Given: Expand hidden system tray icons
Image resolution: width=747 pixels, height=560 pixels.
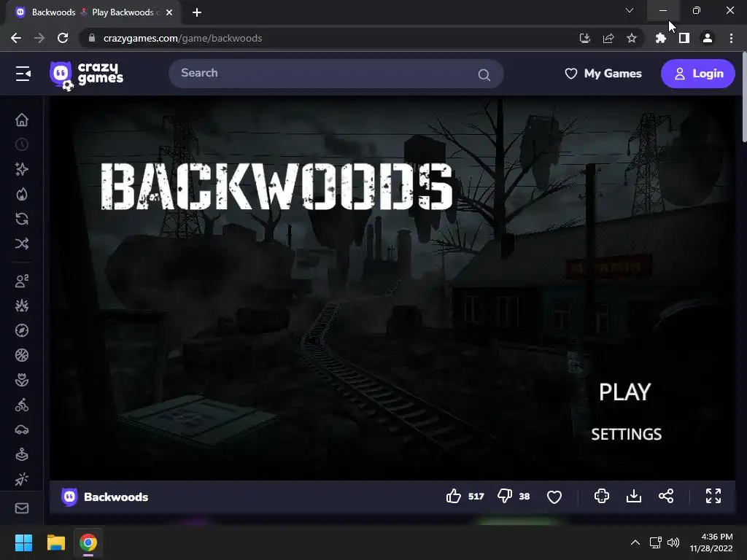Looking at the screenshot, I should coord(635,542).
